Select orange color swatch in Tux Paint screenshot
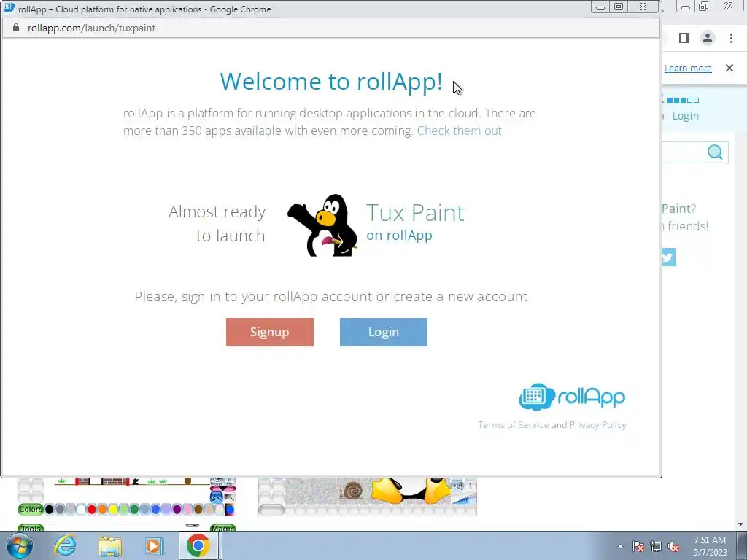Screen dimensions: 747x560 click(x=102, y=510)
